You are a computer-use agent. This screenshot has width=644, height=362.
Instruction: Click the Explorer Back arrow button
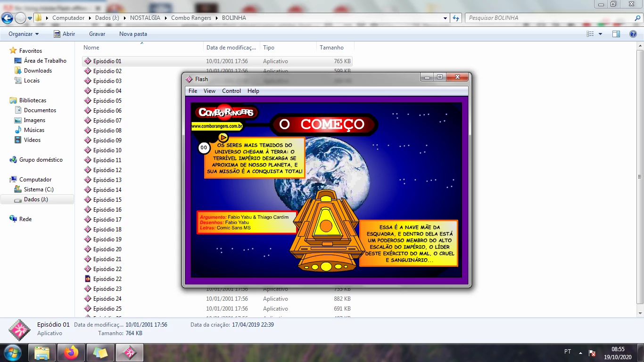click(7, 18)
